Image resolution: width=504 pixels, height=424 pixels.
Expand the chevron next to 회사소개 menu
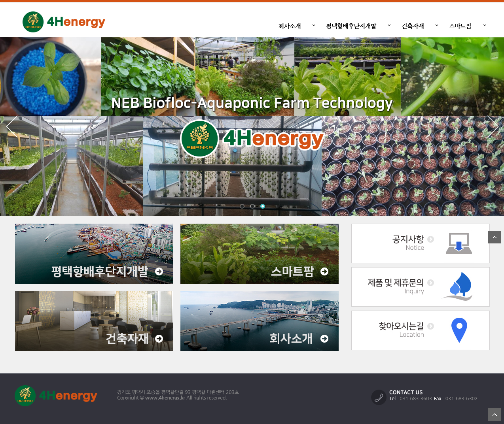point(314,26)
